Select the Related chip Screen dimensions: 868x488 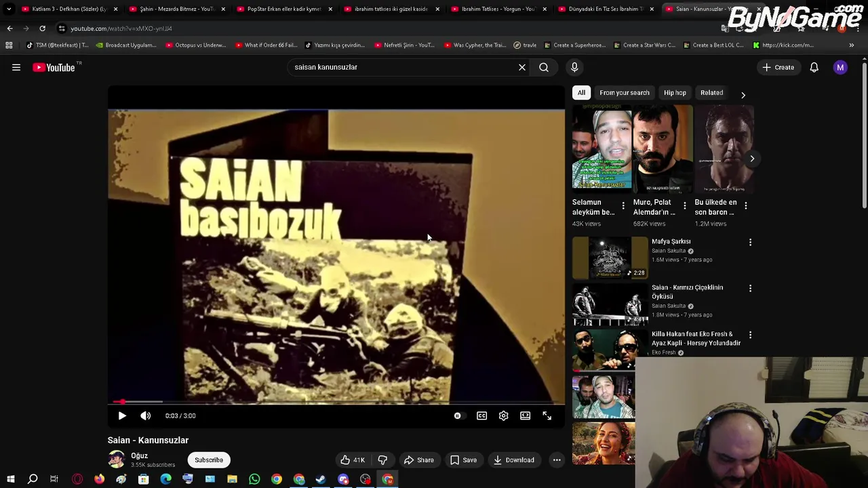pos(711,93)
